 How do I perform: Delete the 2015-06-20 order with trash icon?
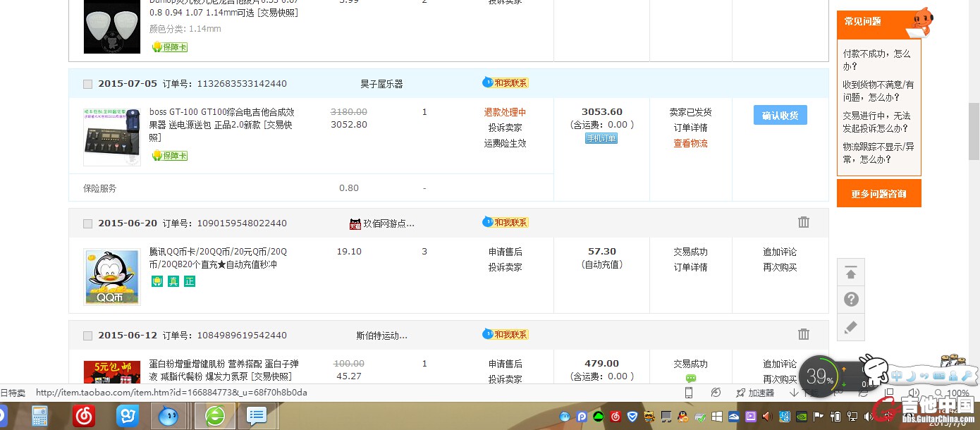coord(803,222)
